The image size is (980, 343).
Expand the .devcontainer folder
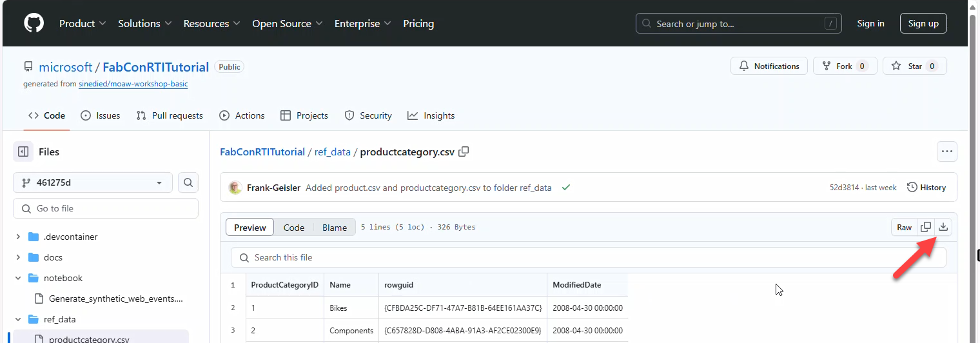[18, 237]
